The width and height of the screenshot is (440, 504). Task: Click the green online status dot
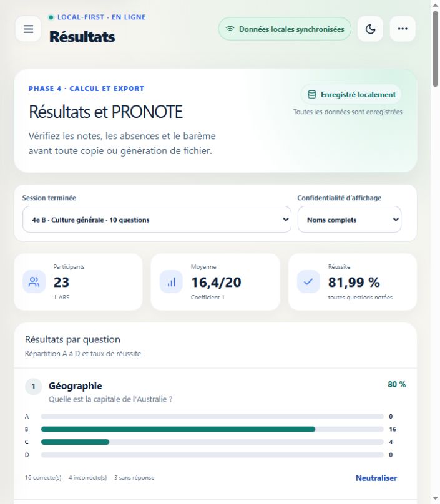coord(51,17)
